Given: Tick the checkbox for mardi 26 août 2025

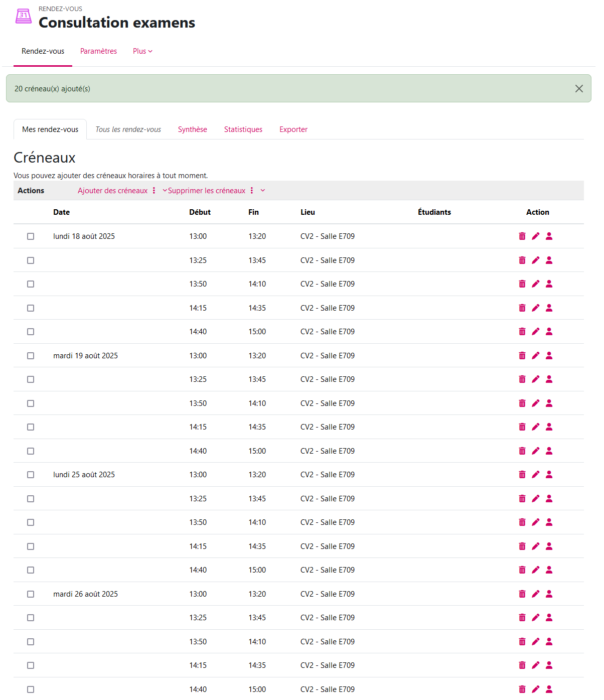Looking at the screenshot, I should tap(31, 594).
